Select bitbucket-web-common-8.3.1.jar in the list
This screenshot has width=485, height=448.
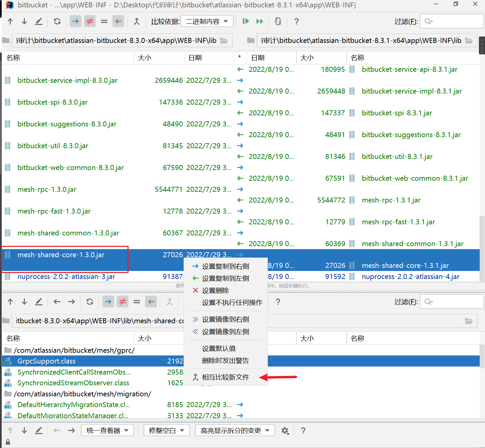415,178
